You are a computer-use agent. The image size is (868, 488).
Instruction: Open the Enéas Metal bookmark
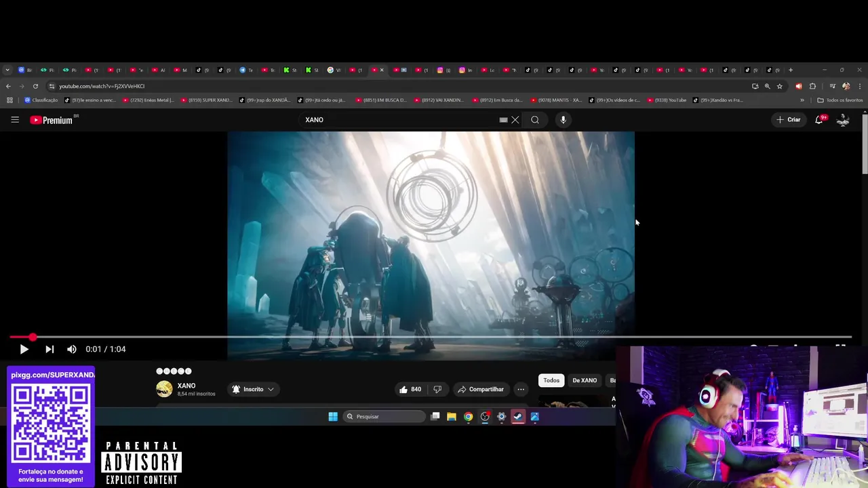pos(149,100)
